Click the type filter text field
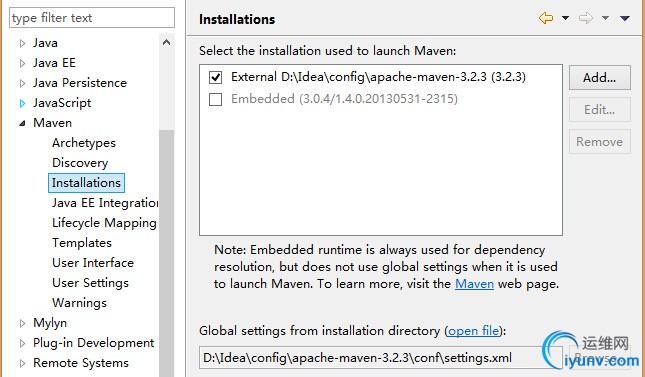The image size is (645, 377). pyautogui.click(x=92, y=18)
